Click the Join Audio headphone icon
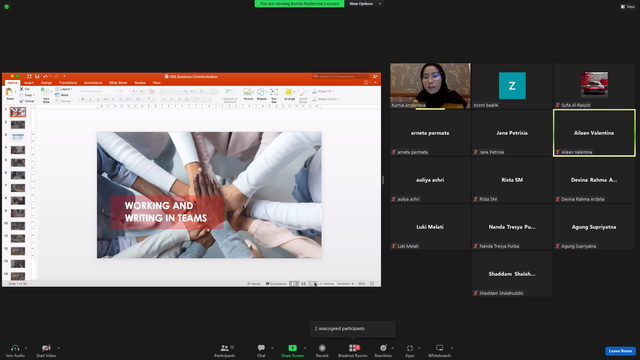The width and height of the screenshot is (640, 360). pyautogui.click(x=15, y=348)
